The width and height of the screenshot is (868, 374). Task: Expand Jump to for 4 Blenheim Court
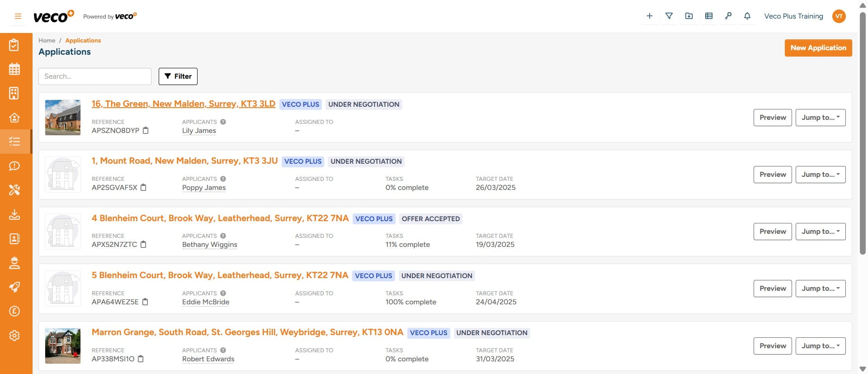coord(821,232)
